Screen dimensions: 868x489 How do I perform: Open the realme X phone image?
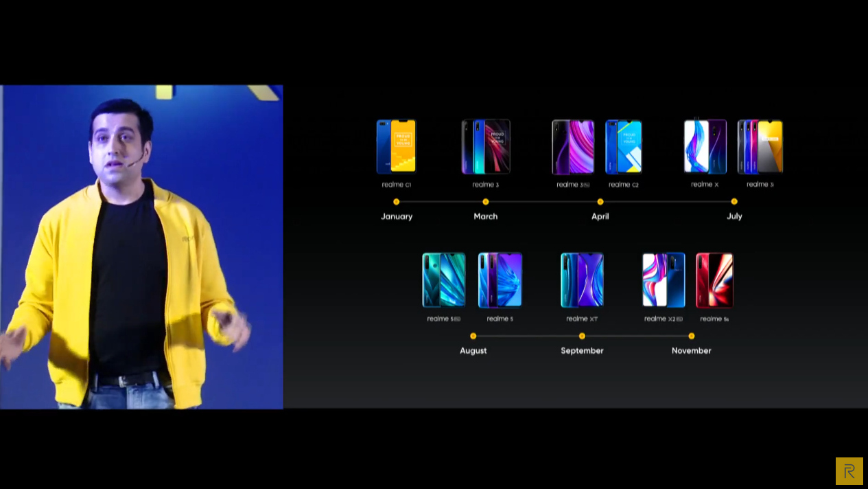click(705, 146)
